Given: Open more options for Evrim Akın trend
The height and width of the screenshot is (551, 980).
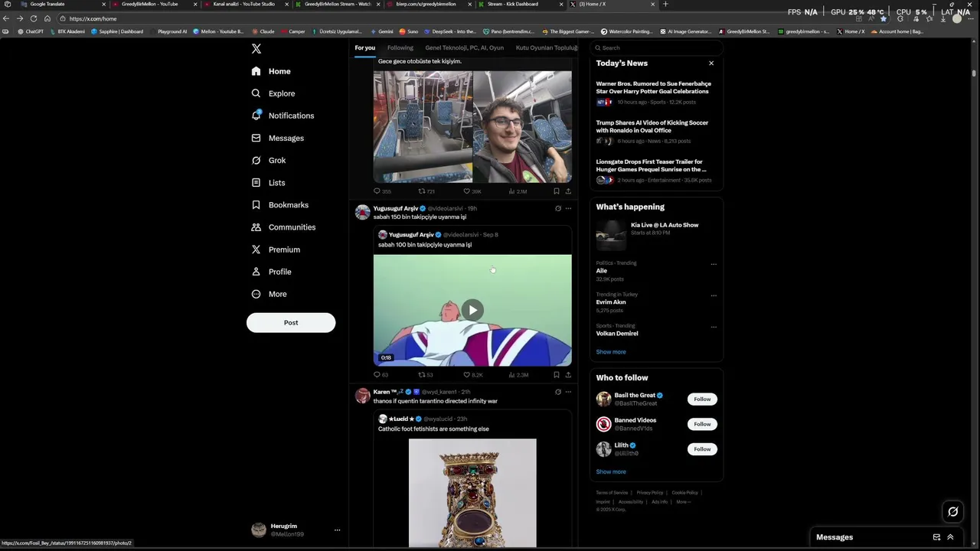Looking at the screenshot, I should coord(714,296).
